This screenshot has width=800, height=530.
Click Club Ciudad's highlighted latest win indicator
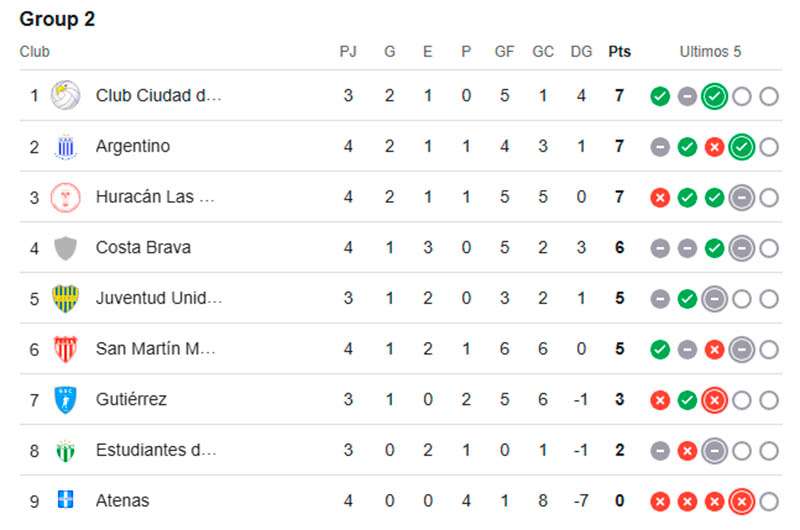pyautogui.click(x=714, y=96)
